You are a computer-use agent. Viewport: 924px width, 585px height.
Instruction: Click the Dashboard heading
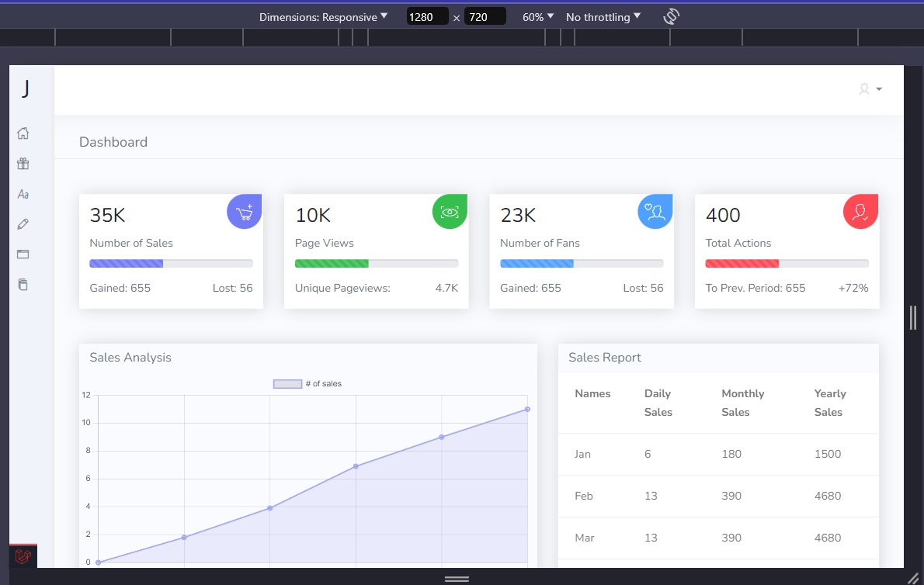coord(113,142)
